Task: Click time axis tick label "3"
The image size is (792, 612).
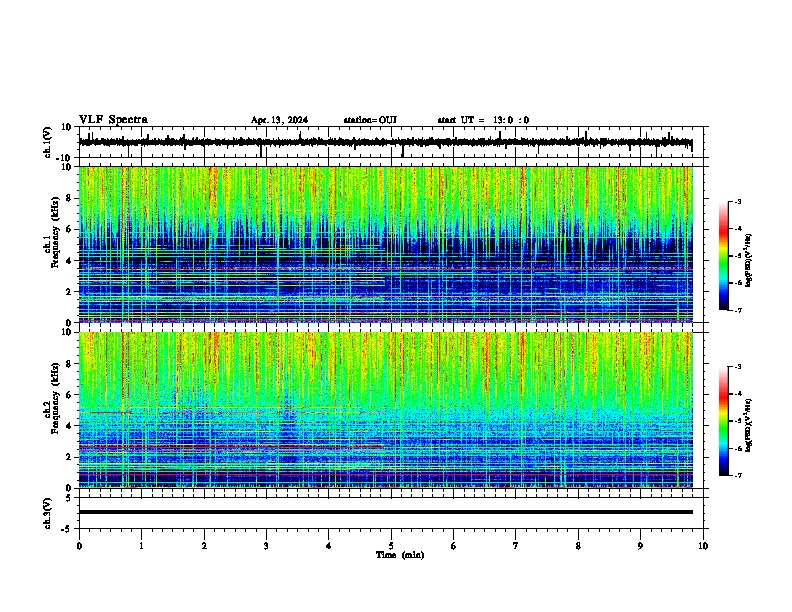Action: (x=266, y=546)
